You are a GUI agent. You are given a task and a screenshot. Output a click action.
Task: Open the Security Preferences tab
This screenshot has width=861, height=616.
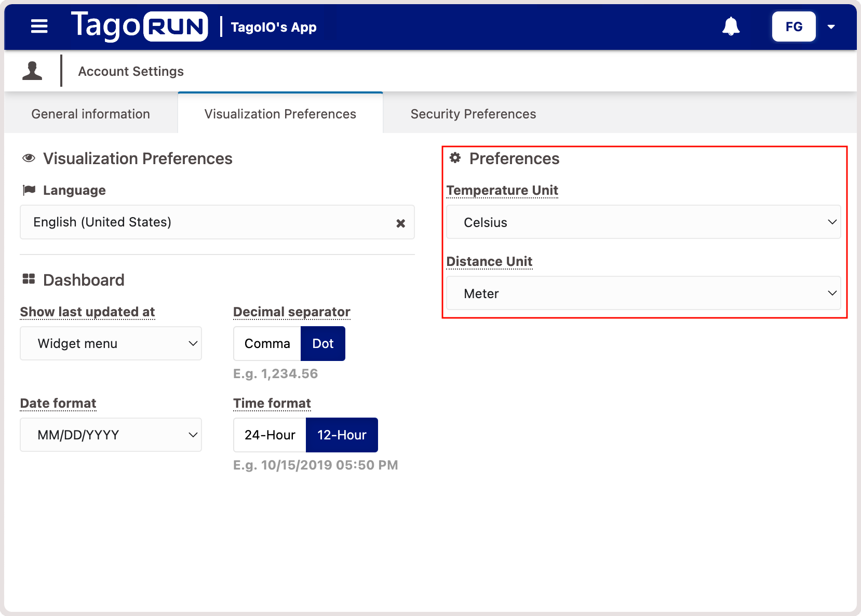473,114
